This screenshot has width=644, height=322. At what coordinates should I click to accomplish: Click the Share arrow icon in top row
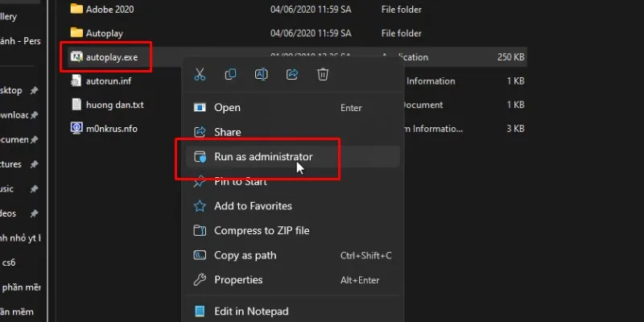coord(292,74)
